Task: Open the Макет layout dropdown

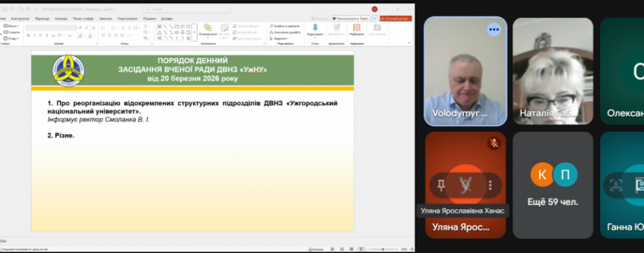Action: click(x=12, y=26)
